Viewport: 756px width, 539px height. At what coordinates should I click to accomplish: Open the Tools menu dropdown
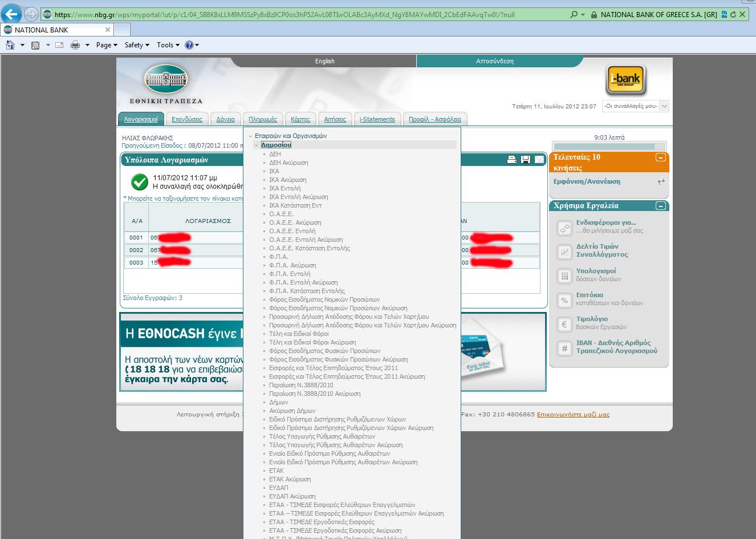point(168,45)
